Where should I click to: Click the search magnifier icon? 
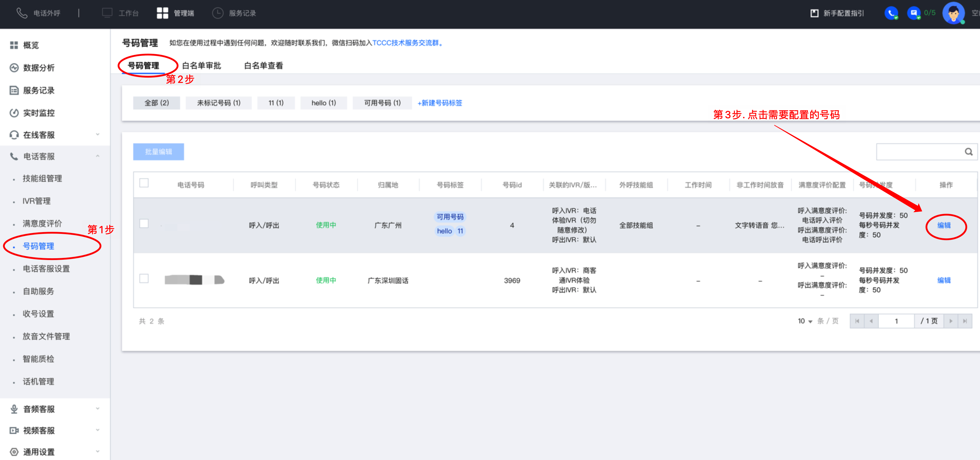(968, 152)
